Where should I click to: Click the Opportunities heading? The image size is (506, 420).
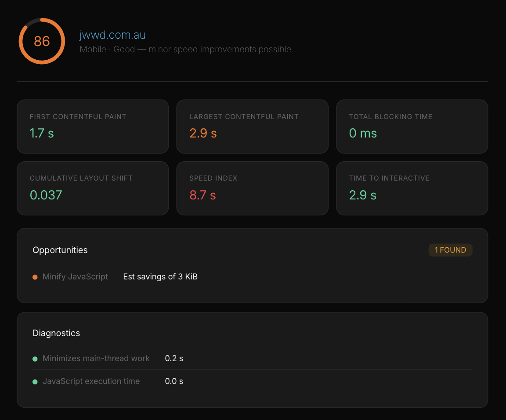[60, 250]
